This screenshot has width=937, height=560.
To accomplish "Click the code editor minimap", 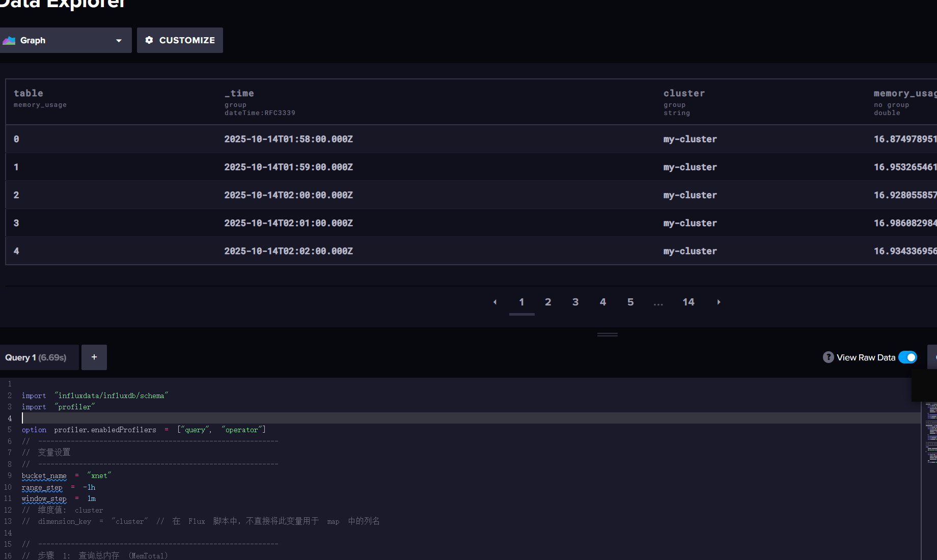I will click(x=930, y=433).
